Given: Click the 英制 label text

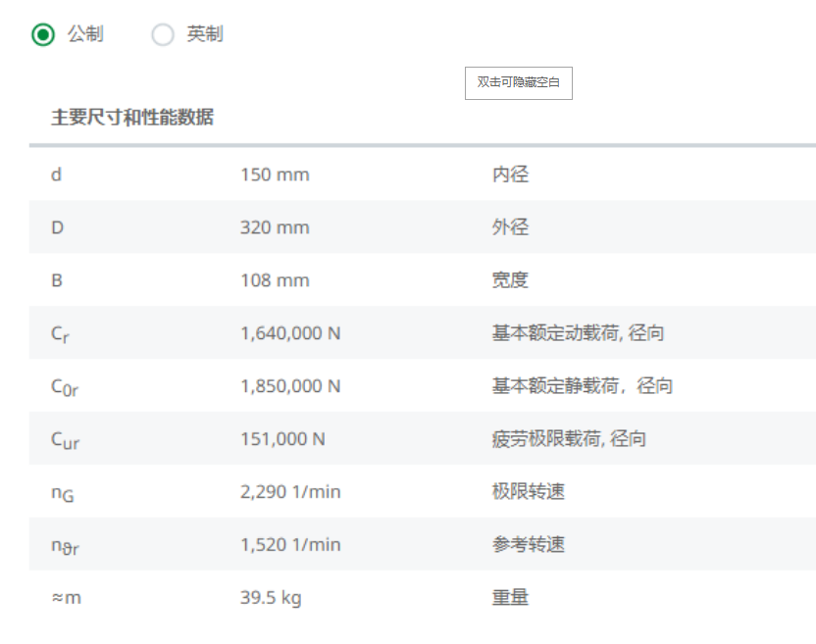Looking at the screenshot, I should (x=205, y=34).
